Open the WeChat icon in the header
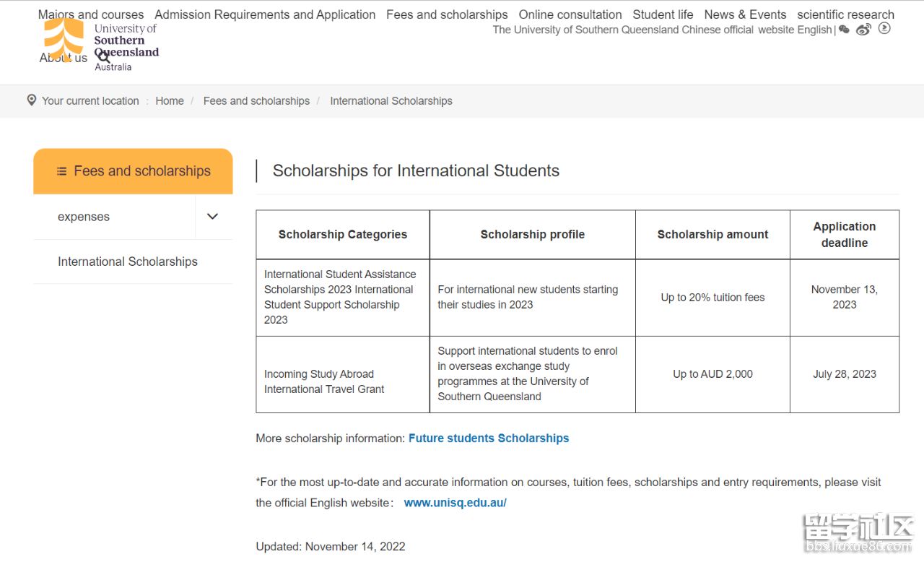Viewport: 924px width, 562px height. (844, 30)
